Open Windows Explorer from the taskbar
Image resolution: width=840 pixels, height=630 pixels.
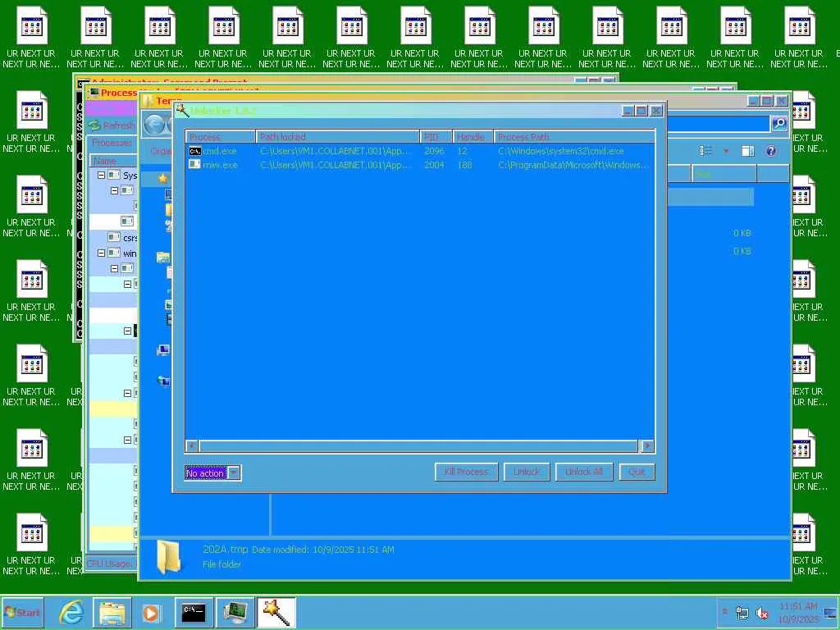pos(112,612)
